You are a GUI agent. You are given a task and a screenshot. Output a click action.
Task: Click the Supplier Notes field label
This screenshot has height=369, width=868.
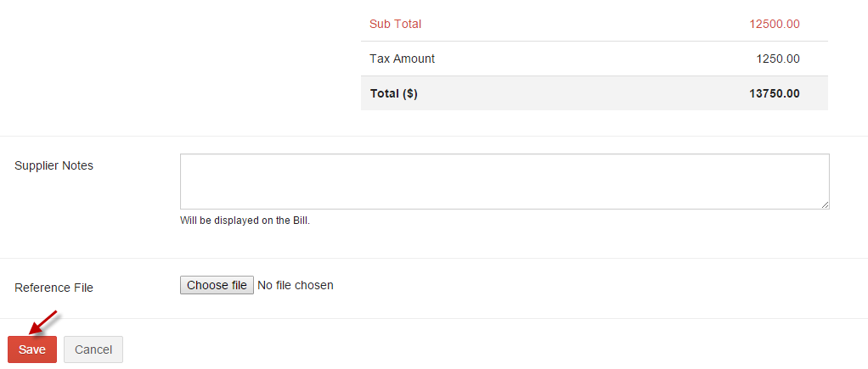click(x=54, y=165)
